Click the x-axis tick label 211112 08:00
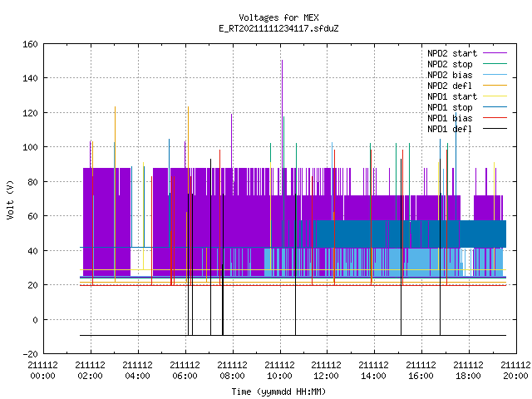The width and height of the screenshot is (532, 399). coord(232,371)
